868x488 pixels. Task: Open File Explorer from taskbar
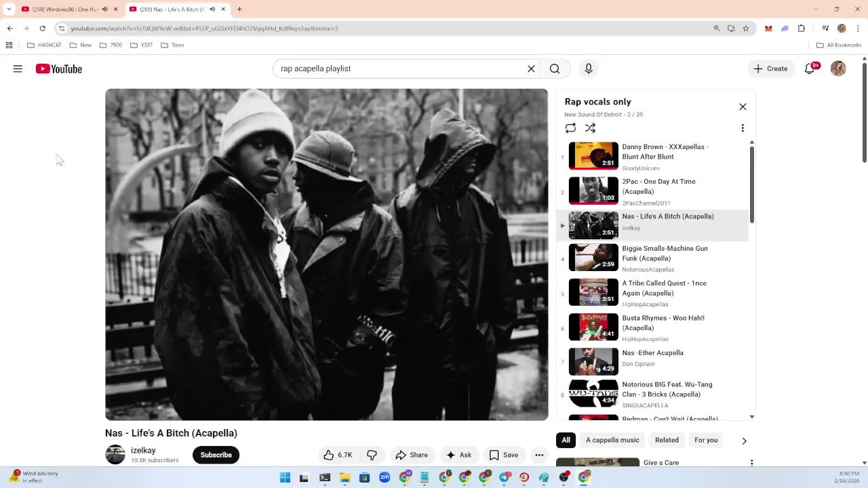[x=344, y=478]
